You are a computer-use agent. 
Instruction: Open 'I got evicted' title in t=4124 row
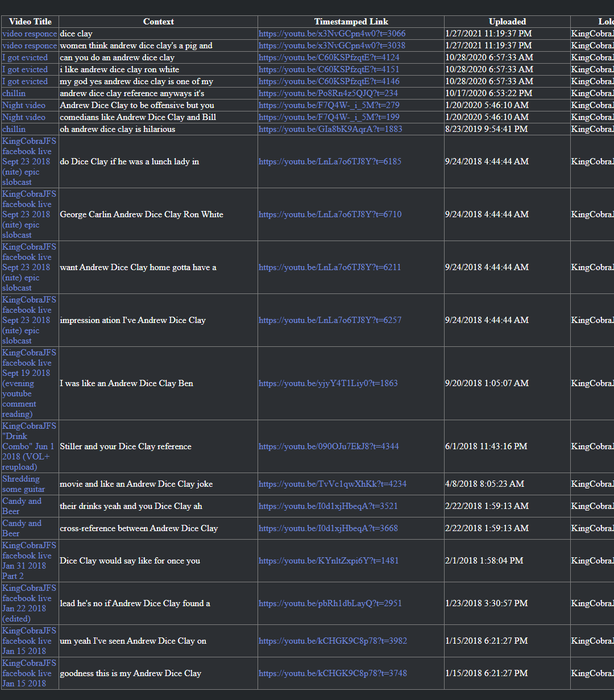(x=25, y=57)
